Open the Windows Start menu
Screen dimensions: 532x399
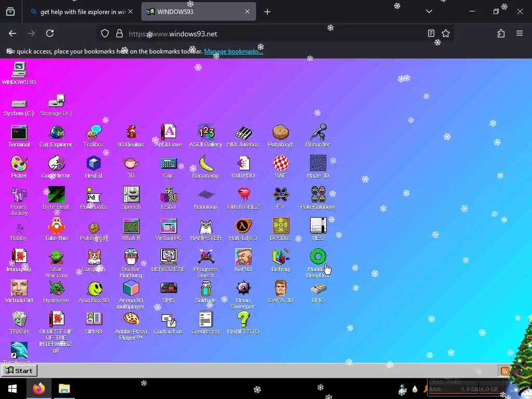click(12, 389)
